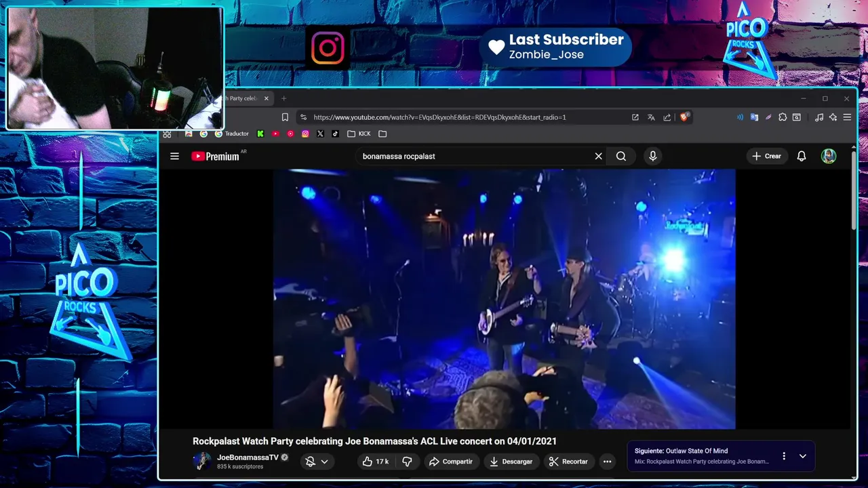Switch to the Watch Party browser tab

click(x=241, y=98)
